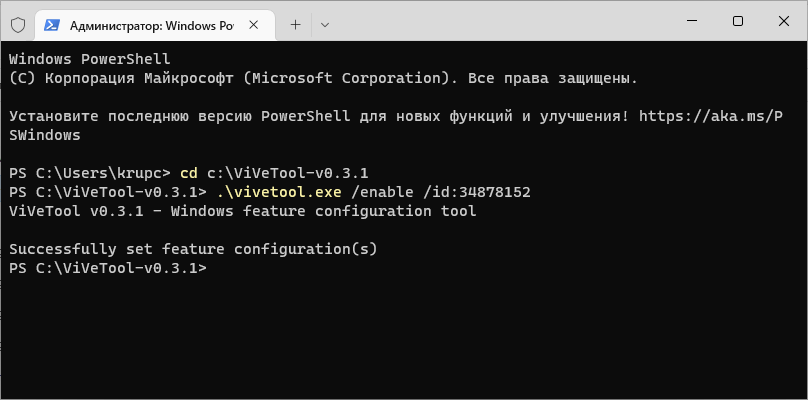This screenshot has height=400, width=808.
Task: Click the 'Windows PowerShell' header line
Action: pyautogui.click(x=90, y=59)
